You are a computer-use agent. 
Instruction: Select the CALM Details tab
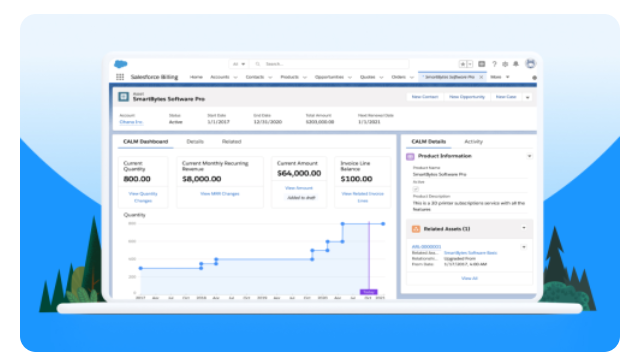point(429,141)
